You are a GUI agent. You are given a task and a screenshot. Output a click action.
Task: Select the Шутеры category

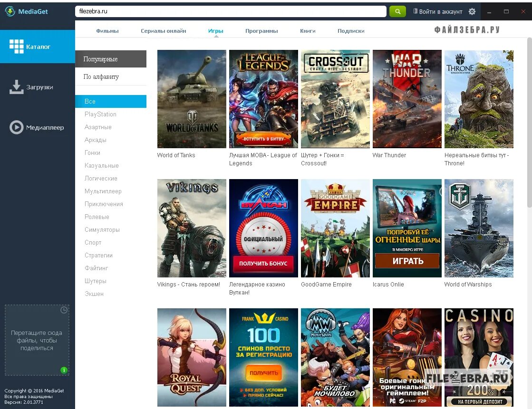tap(96, 281)
